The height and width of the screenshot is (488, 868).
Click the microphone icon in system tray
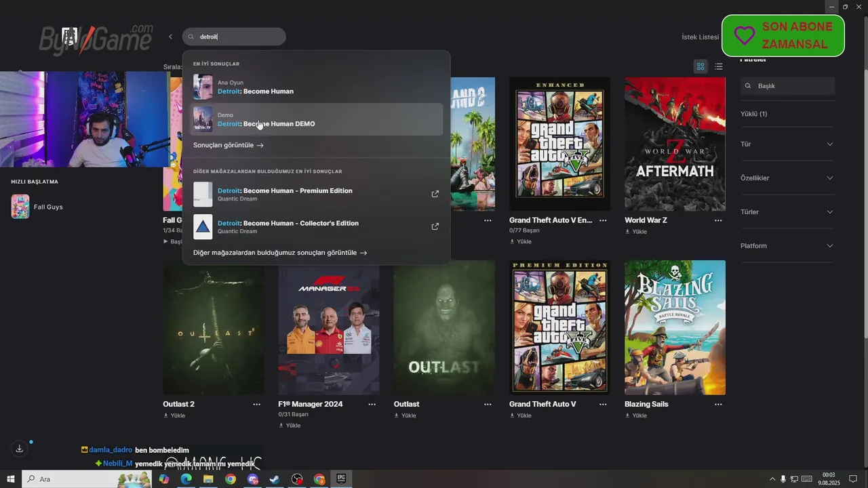[783, 479]
